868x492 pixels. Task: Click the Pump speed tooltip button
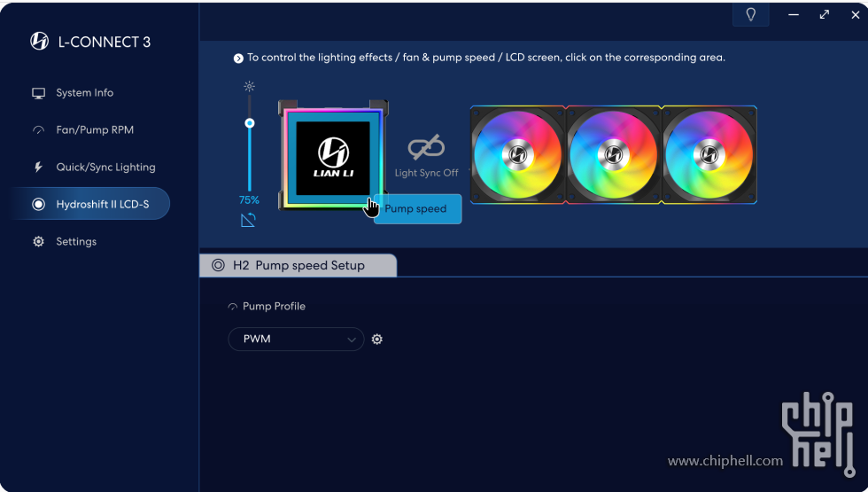coord(418,209)
